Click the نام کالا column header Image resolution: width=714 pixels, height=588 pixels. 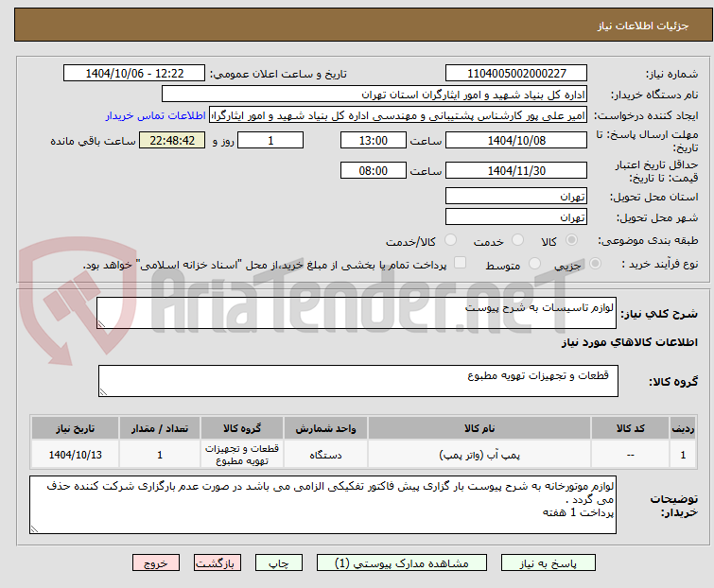[479, 428]
